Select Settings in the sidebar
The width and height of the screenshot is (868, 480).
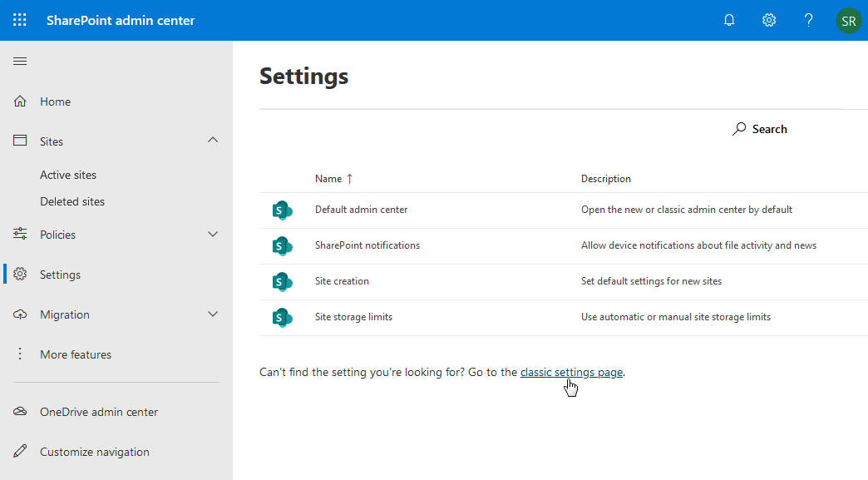[61, 275]
